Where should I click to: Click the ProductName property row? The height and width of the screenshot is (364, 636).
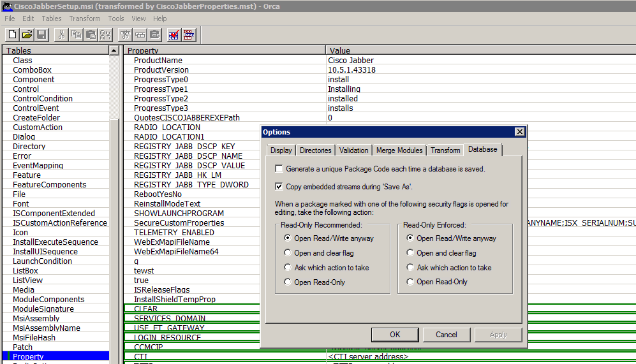[x=158, y=61]
